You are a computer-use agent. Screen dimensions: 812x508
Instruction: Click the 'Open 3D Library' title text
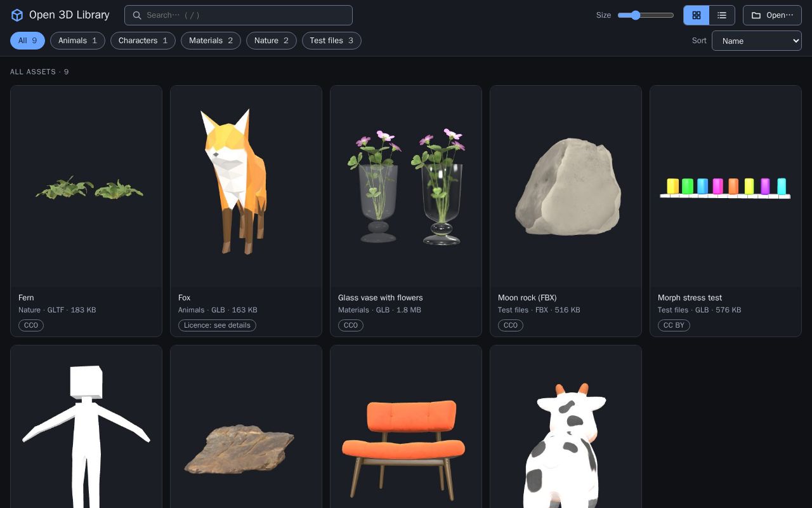click(69, 15)
